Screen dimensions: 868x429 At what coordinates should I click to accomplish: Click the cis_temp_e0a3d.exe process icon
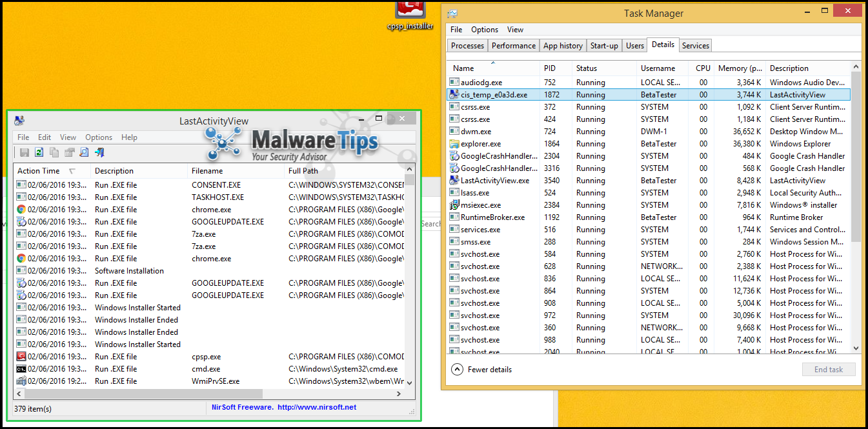click(x=454, y=95)
